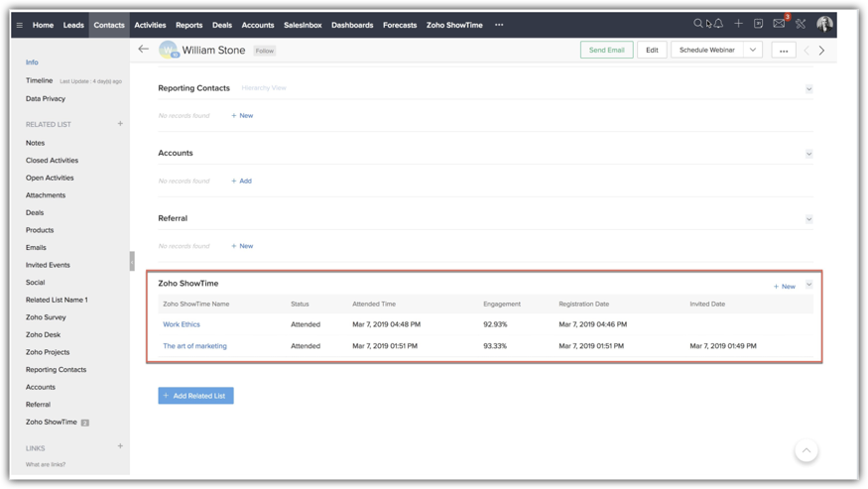868x489 pixels.
Task: Open the SalesInbox tab
Action: (x=303, y=25)
